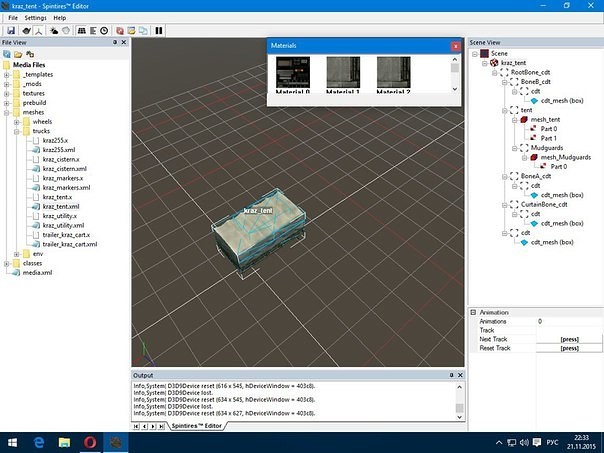Image resolution: width=604 pixels, height=453 pixels.
Task: Open Windows Start menu
Action: [12, 443]
